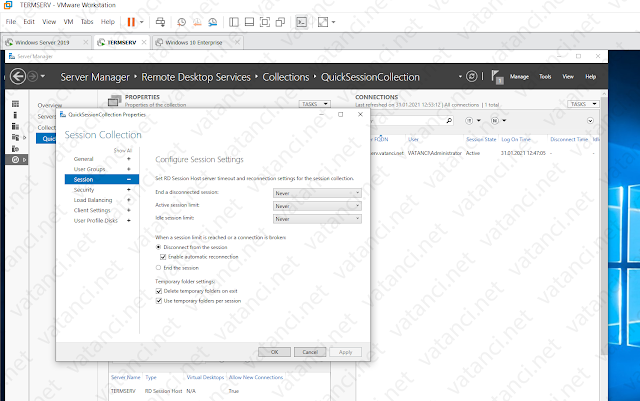640x401 pixels.
Task: Open the VM menu
Action: click(68, 22)
